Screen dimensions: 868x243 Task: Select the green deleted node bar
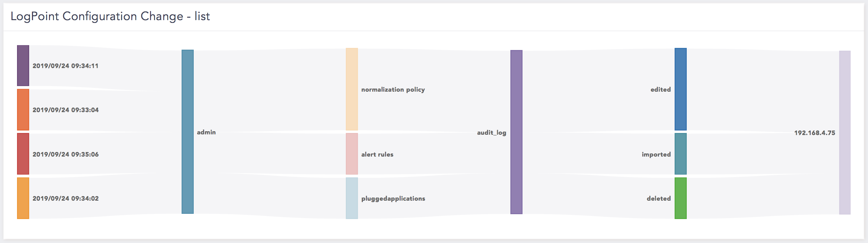[x=681, y=198]
